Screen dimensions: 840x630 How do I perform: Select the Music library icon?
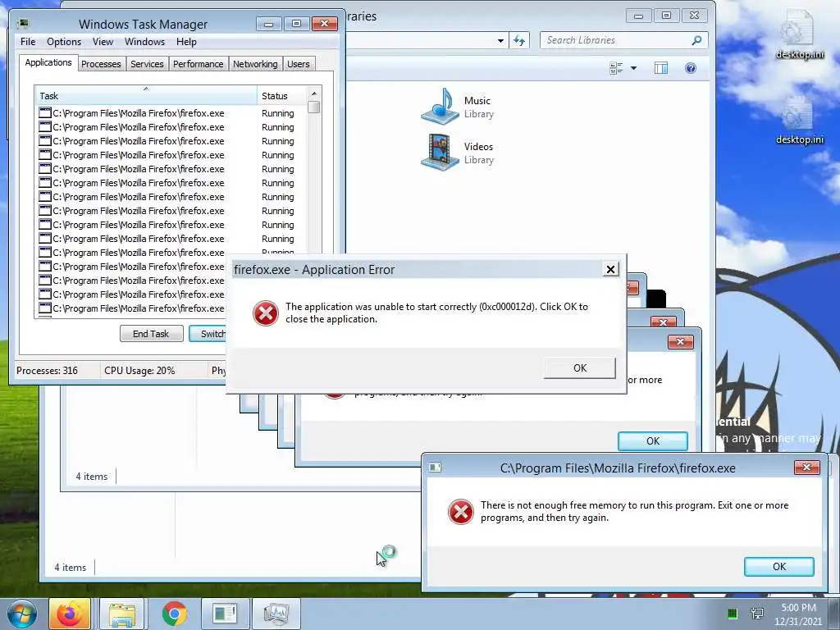440,107
